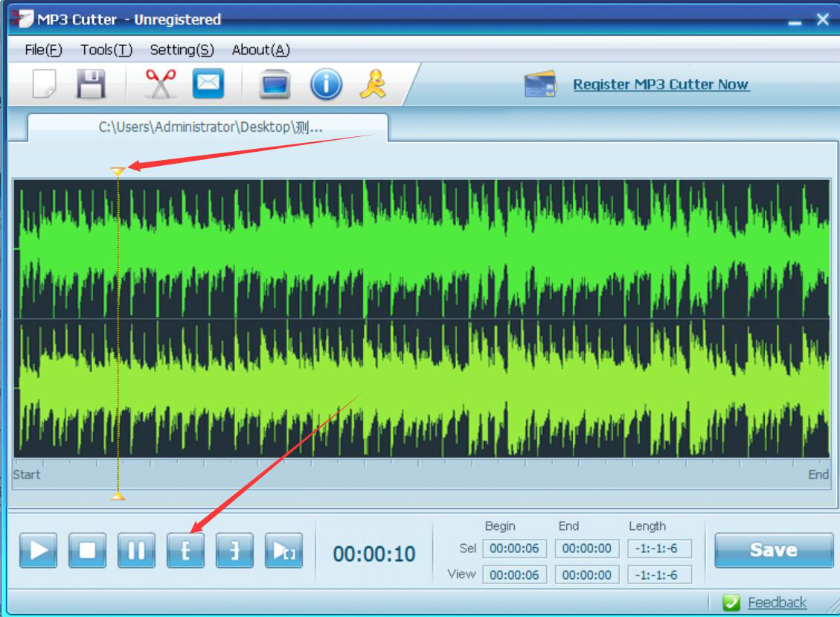Open the Setting(S) menu
Viewport: 840px width, 617px height.
(182, 50)
